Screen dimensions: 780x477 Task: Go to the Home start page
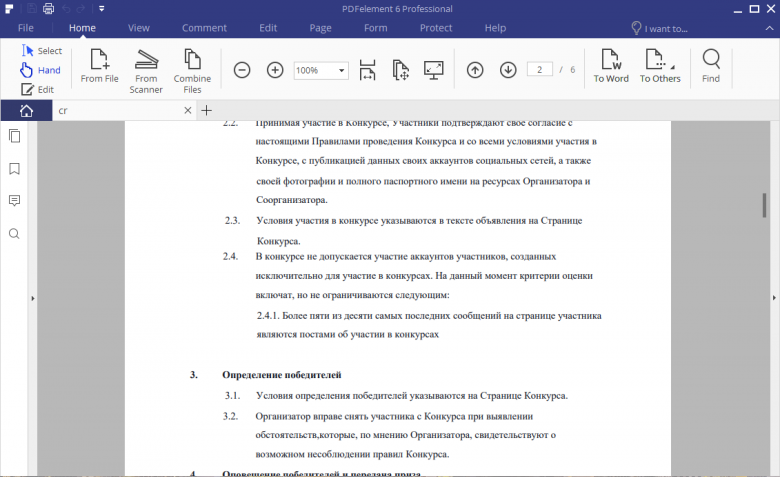click(x=26, y=110)
